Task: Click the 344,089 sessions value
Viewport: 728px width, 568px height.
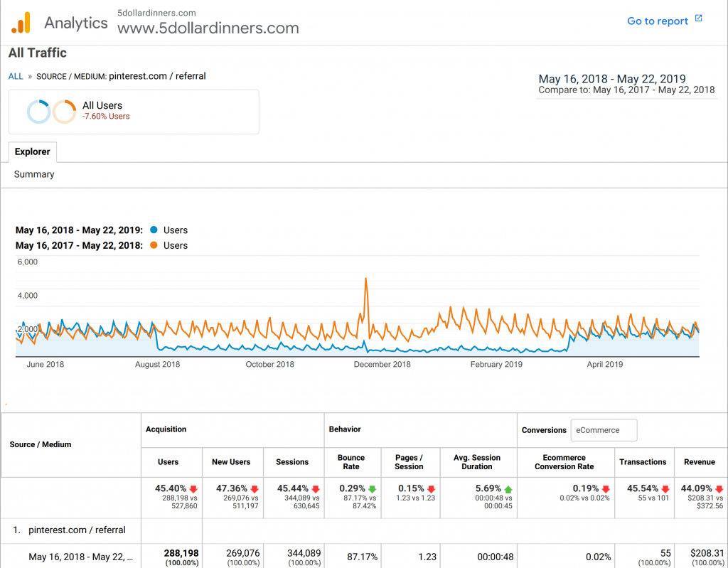Action: point(304,554)
